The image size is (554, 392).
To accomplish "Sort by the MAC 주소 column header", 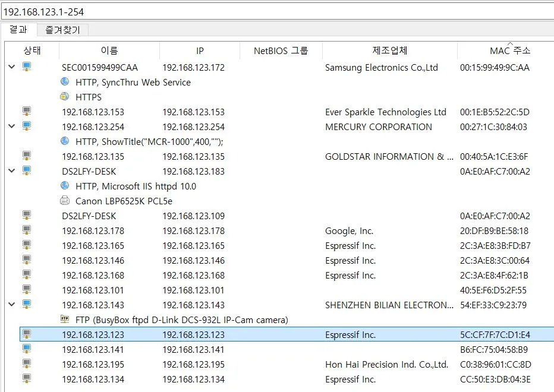I will [x=506, y=50].
